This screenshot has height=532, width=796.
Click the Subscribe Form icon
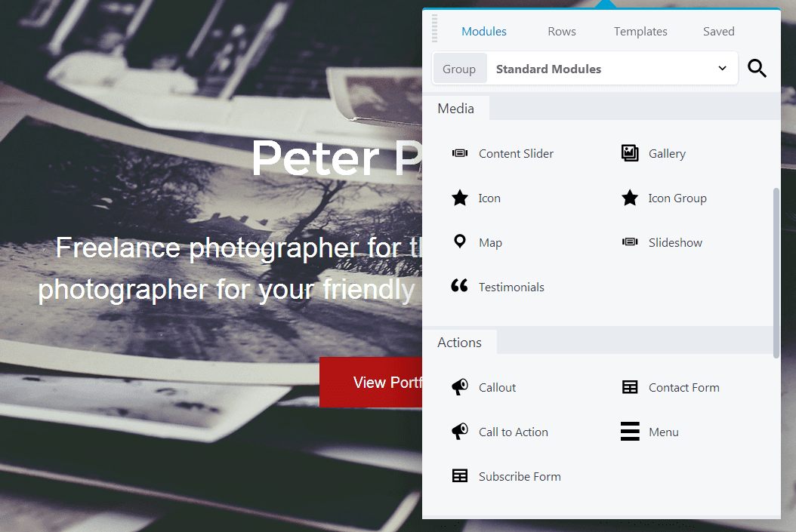460,475
